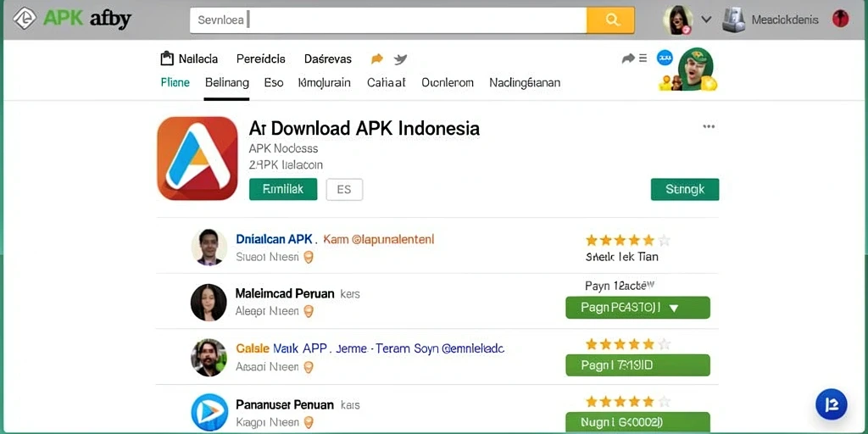Screen dimensions: 868x434
Task: Switch to the Fliene tab
Action: click(175, 83)
